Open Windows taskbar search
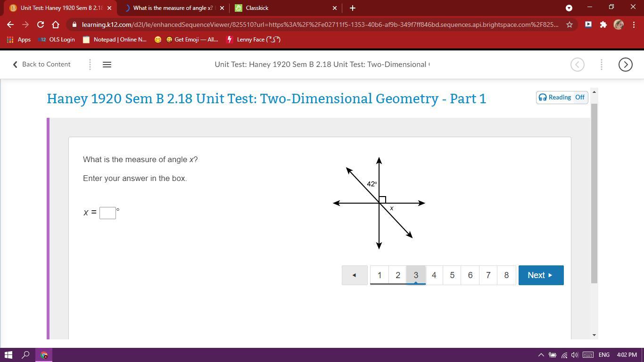 [26, 355]
